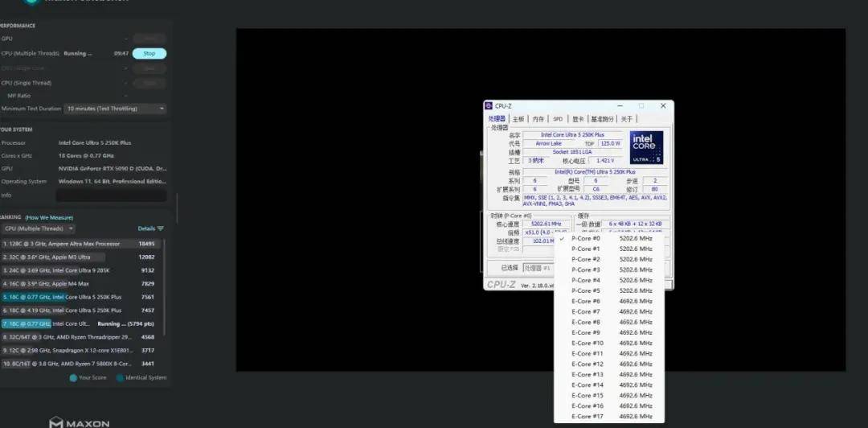Click the Identical System legend dot

coord(120,378)
